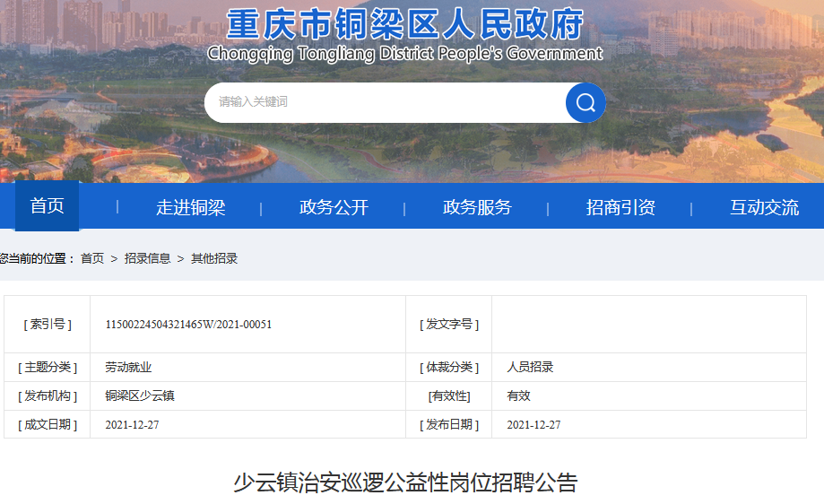Click the blue search magnifier button

585,102
